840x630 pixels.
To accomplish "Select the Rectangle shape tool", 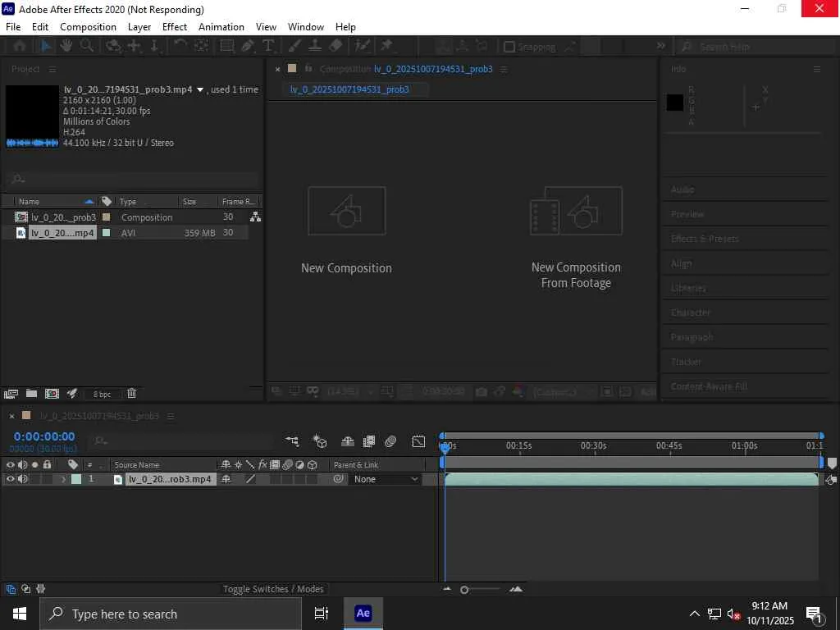I will (227, 47).
